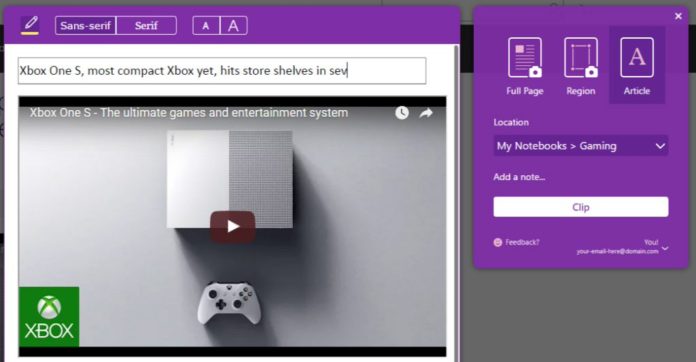Increase text size with large A

click(x=233, y=26)
